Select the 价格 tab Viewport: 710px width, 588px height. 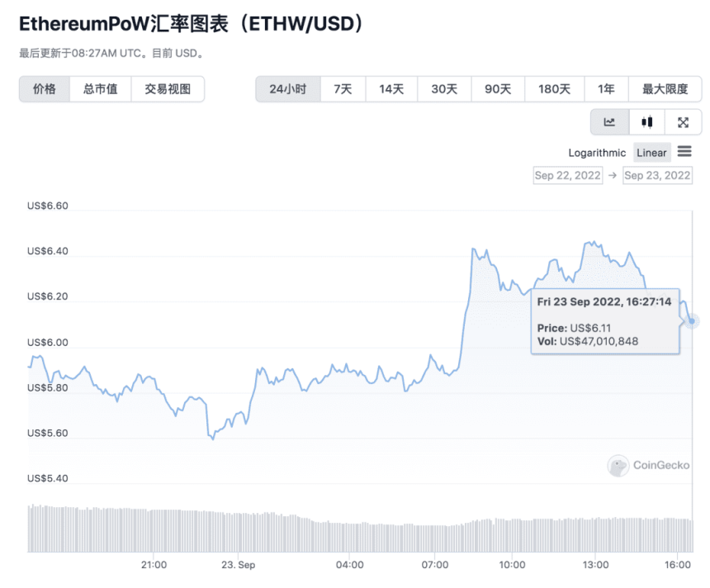tap(45, 89)
